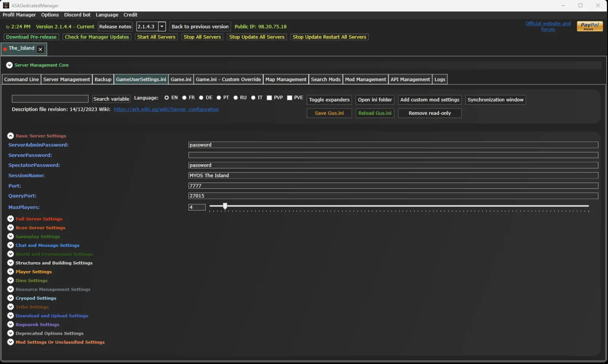608x364 pixels.
Task: Expand the Rcon Server Settings section
Action: (11, 227)
